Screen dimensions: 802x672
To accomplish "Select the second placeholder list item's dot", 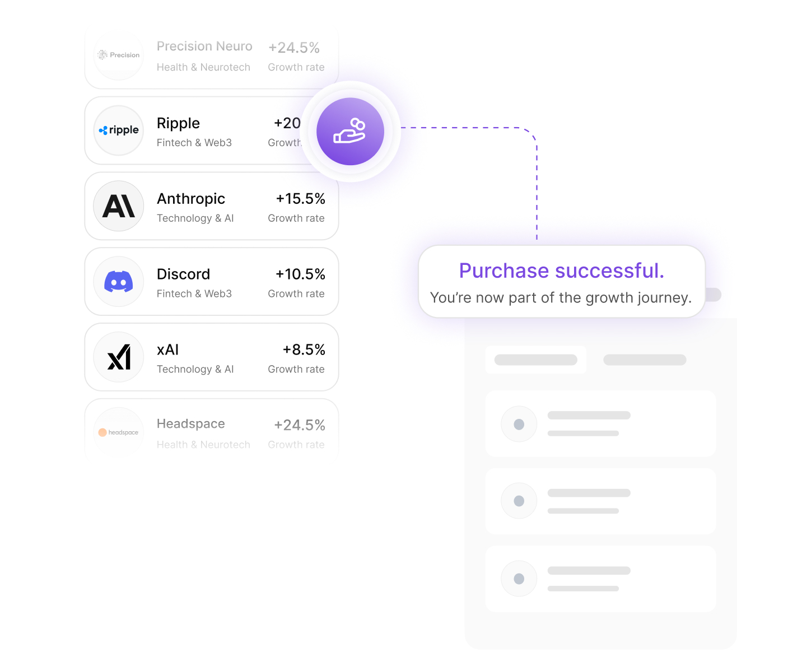I will [519, 501].
